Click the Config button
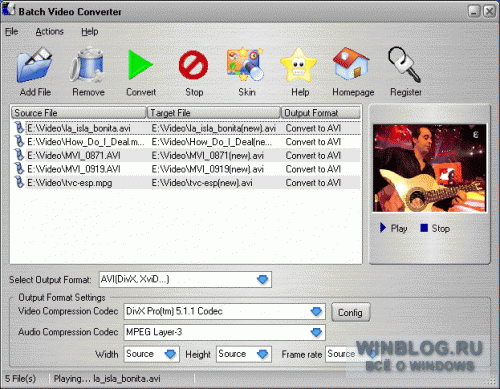This screenshot has width=500, height=389. click(351, 312)
